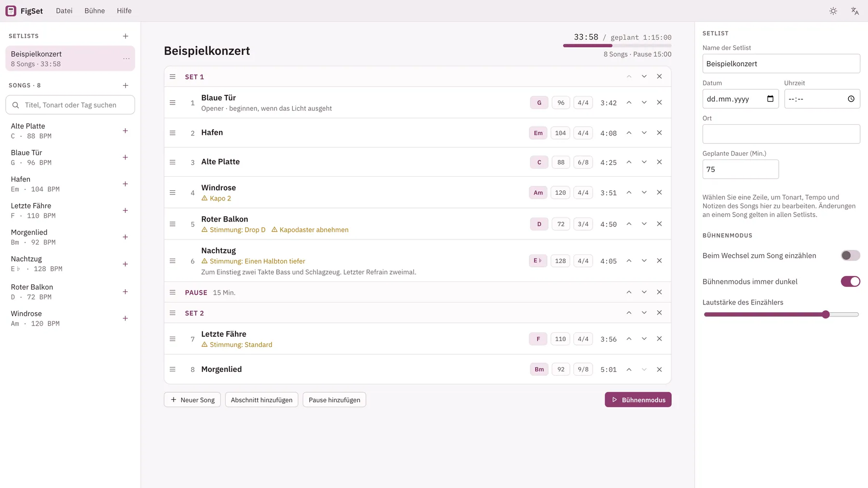Enable Beim Wechsel zum Song einzählen
Viewport: 868px width, 488px height.
850,255
